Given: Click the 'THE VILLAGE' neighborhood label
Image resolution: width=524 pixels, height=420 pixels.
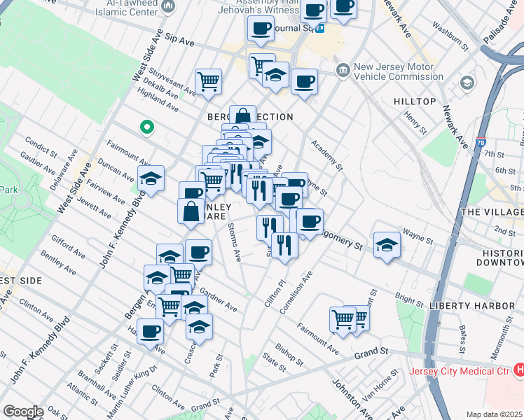Looking at the screenshot, I should click(492, 212).
